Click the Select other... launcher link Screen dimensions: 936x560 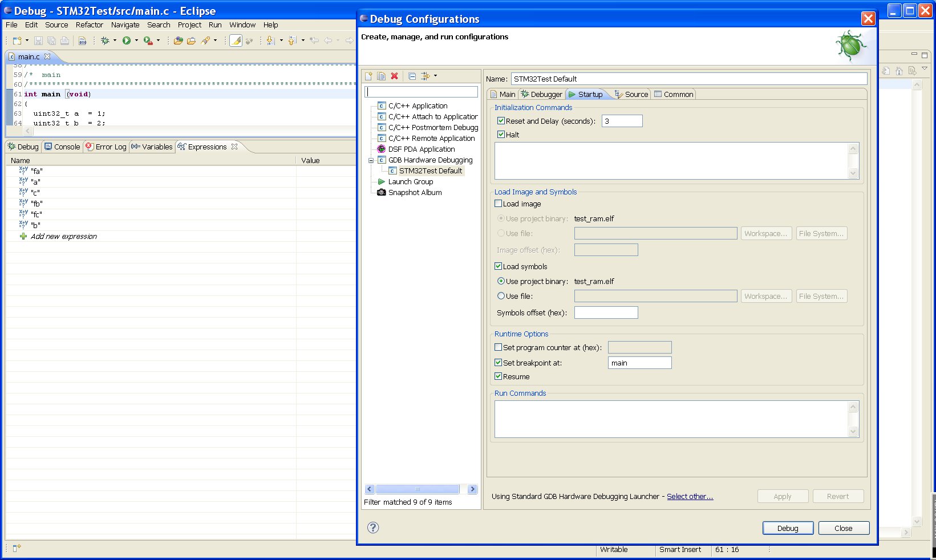[x=690, y=496]
